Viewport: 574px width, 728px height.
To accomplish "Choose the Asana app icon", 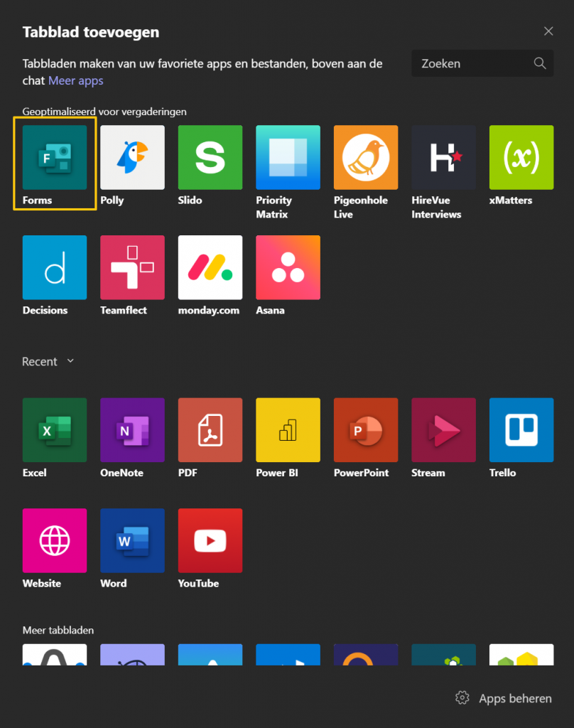I will (288, 267).
